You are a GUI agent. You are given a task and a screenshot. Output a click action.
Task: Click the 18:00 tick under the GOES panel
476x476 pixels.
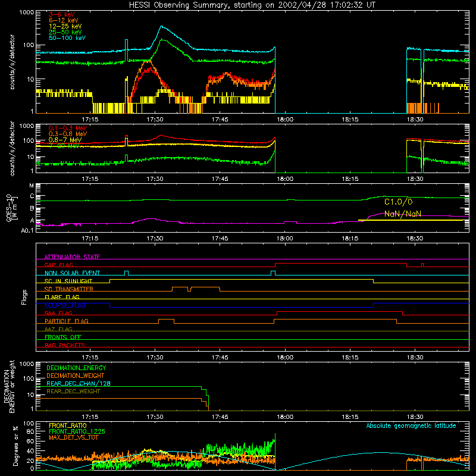coord(285,239)
